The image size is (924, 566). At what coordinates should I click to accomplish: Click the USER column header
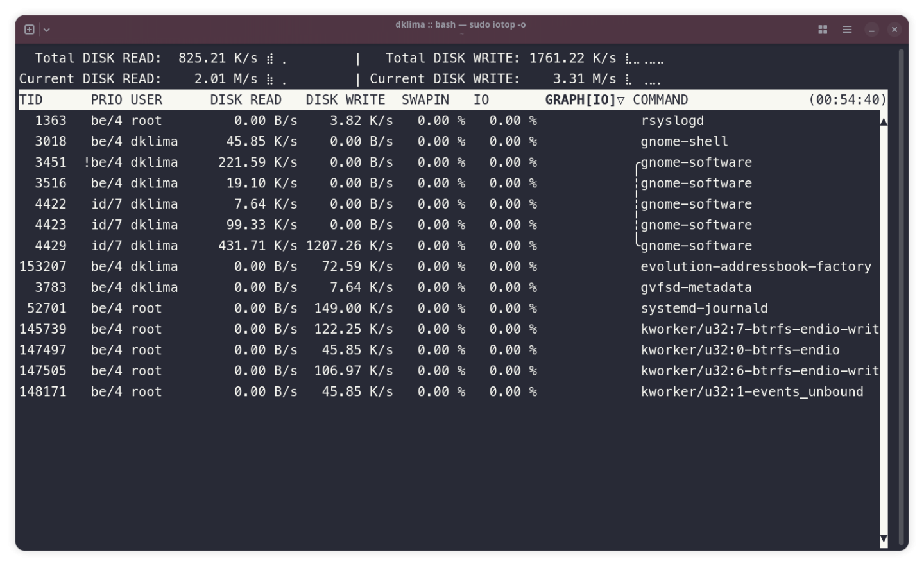(x=146, y=99)
